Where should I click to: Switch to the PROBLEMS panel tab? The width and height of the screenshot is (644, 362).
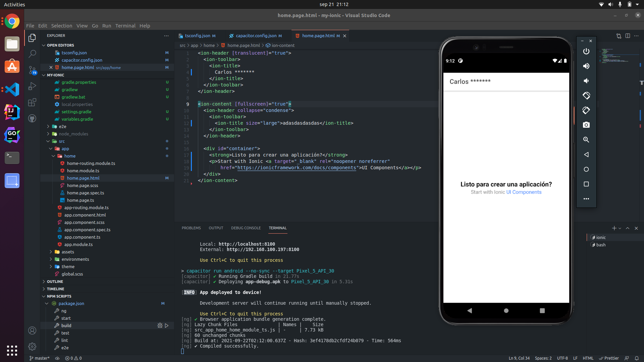[191, 228]
